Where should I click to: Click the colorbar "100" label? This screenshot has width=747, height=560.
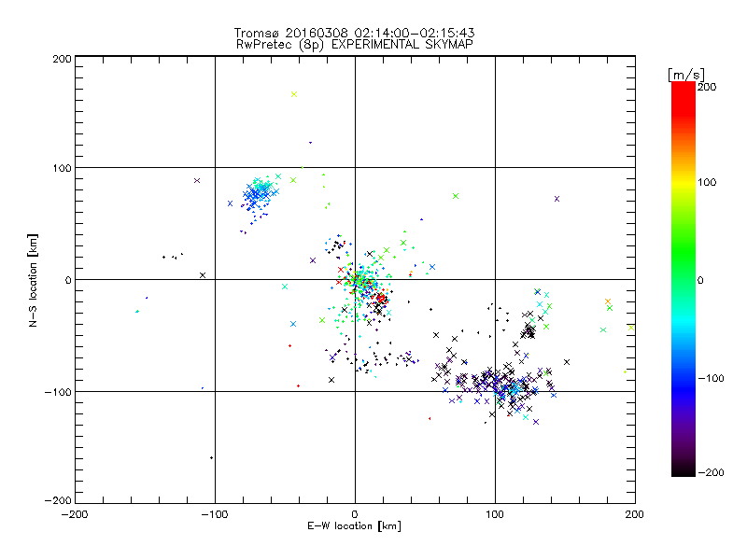[707, 182]
